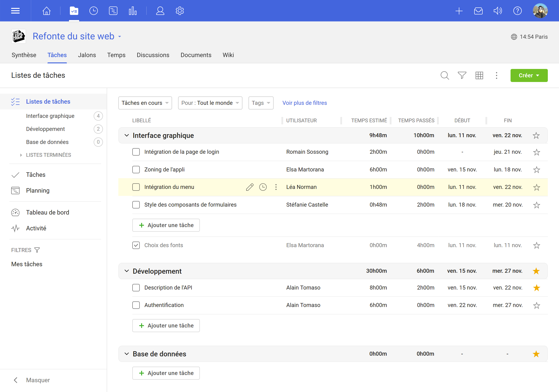Check the Style des composants de formulaires task
Screen dimensions: 559x392
tap(136, 205)
